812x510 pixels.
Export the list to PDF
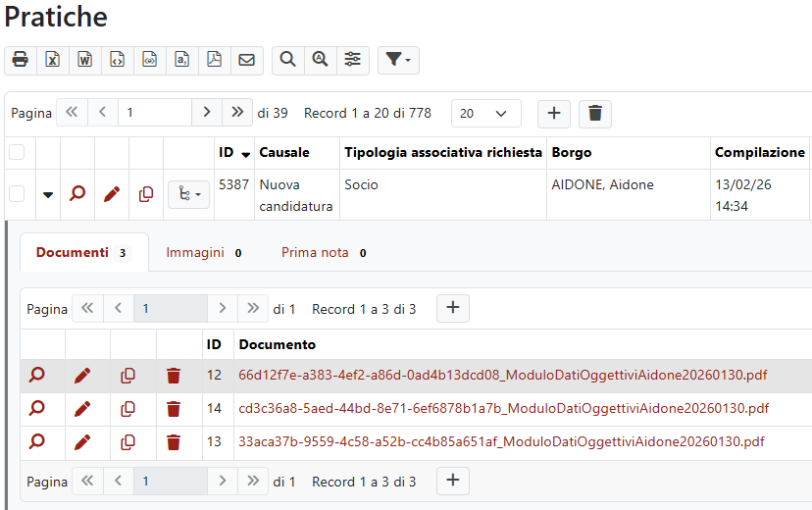(x=214, y=60)
